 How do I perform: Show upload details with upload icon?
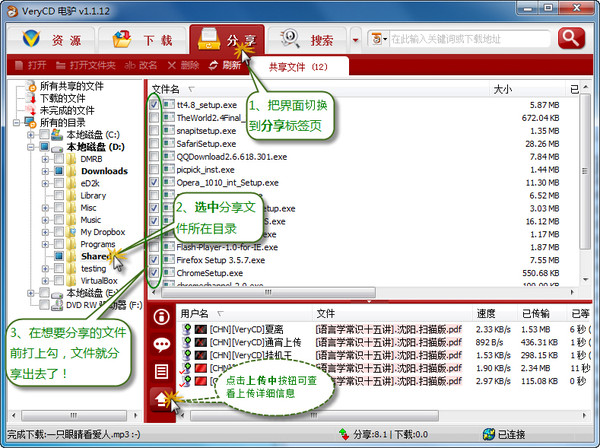tap(161, 399)
